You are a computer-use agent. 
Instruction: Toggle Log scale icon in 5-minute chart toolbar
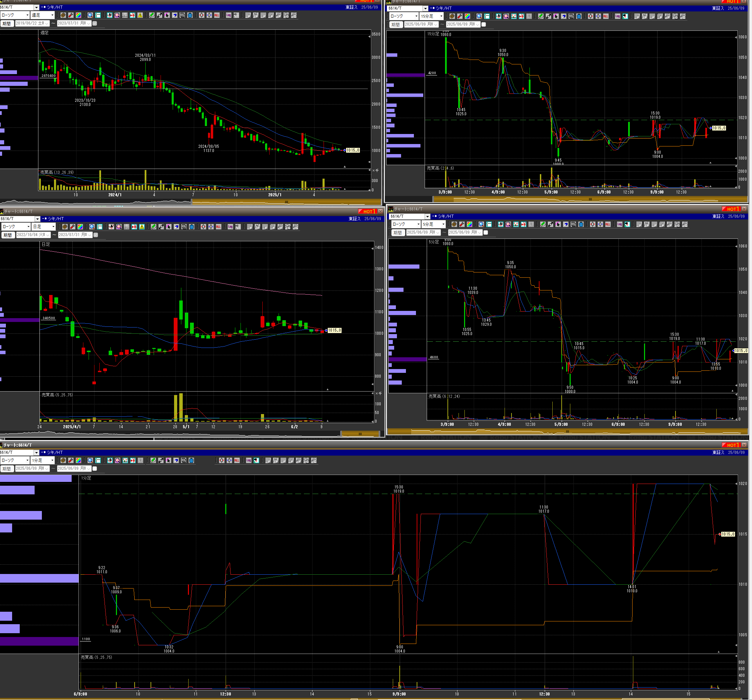pos(619,224)
